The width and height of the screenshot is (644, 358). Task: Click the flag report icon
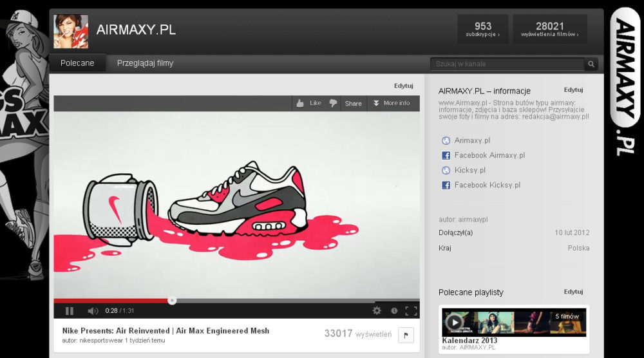[x=406, y=335]
